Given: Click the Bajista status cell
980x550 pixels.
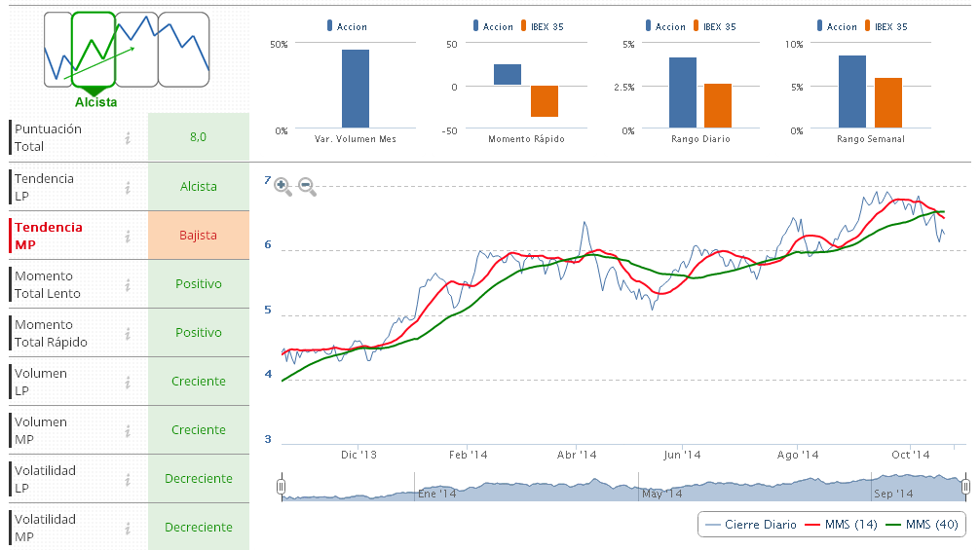Looking at the screenshot, I should point(198,236).
